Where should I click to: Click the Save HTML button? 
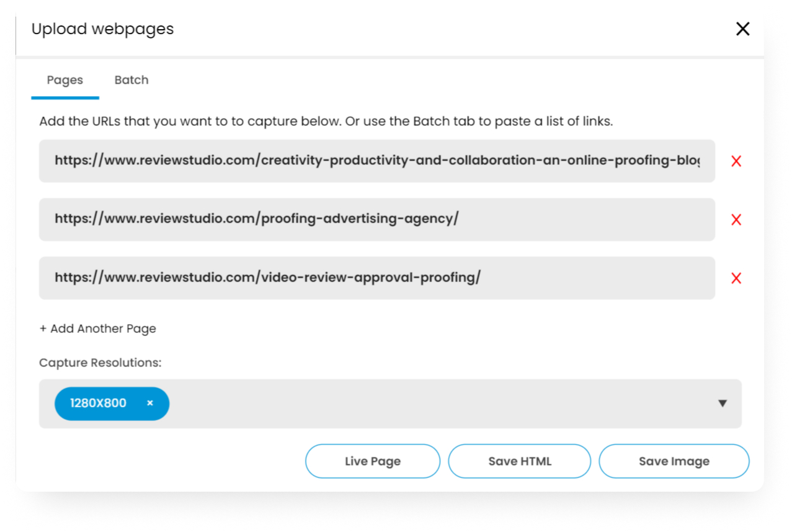coord(520,461)
